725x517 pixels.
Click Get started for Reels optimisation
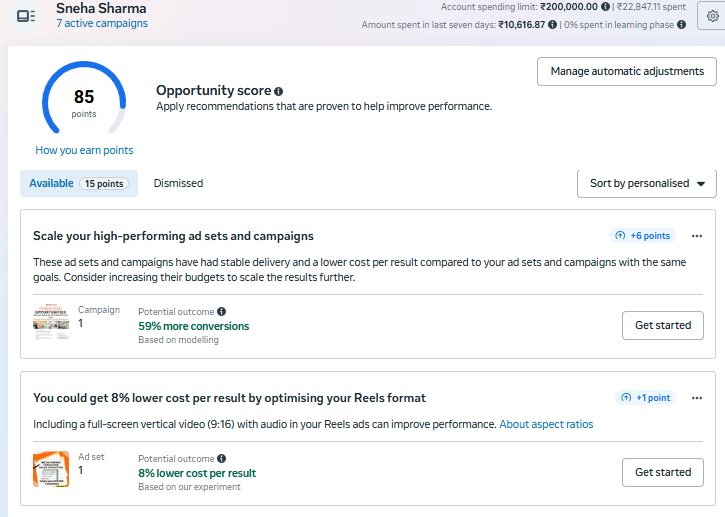663,472
